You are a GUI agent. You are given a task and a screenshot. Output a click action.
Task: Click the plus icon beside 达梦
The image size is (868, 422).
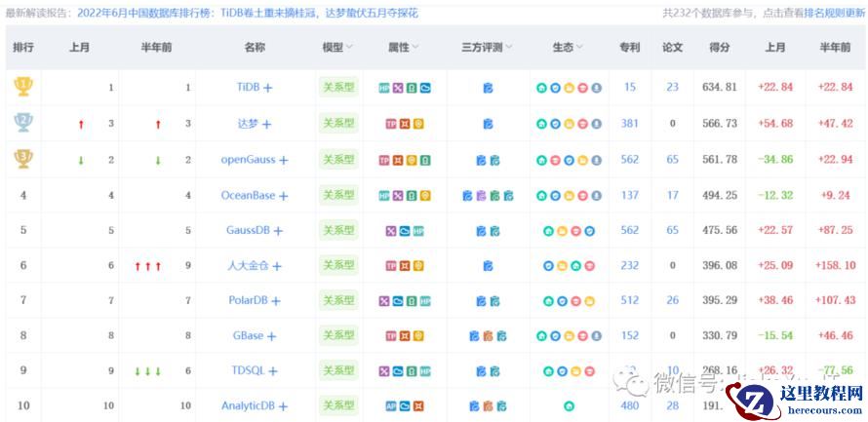point(267,125)
